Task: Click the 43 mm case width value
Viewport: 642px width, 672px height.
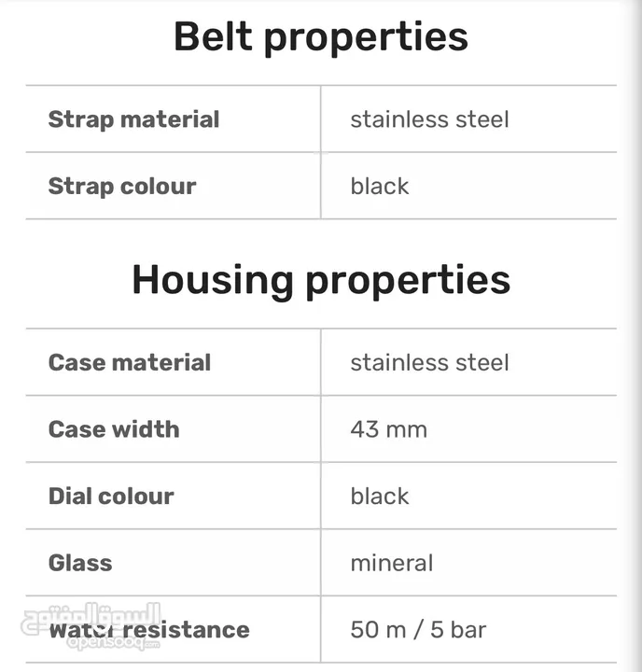Action: 389,429
